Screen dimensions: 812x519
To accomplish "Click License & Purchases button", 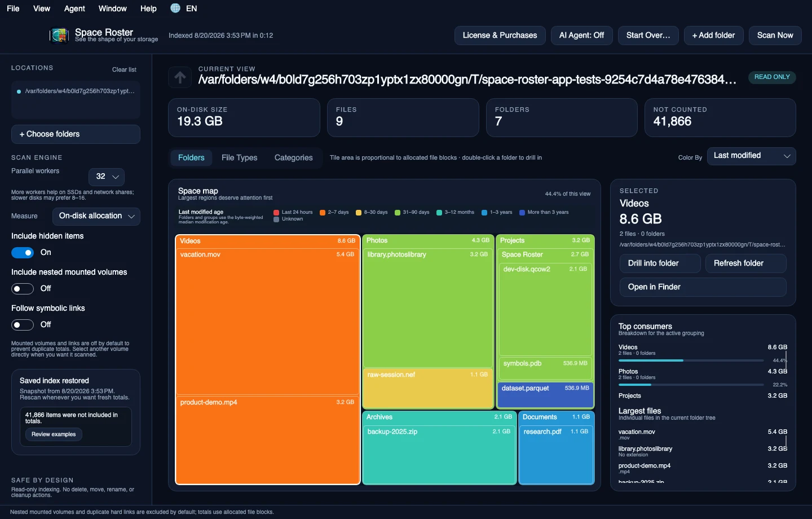I will (x=500, y=35).
